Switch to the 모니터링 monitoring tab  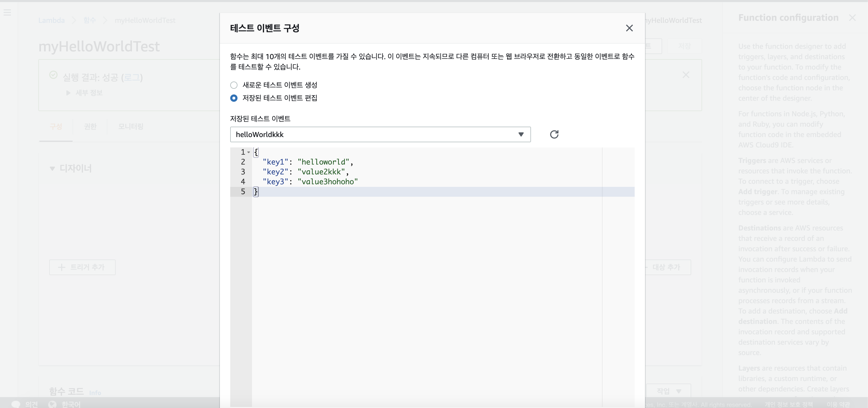pos(131,126)
